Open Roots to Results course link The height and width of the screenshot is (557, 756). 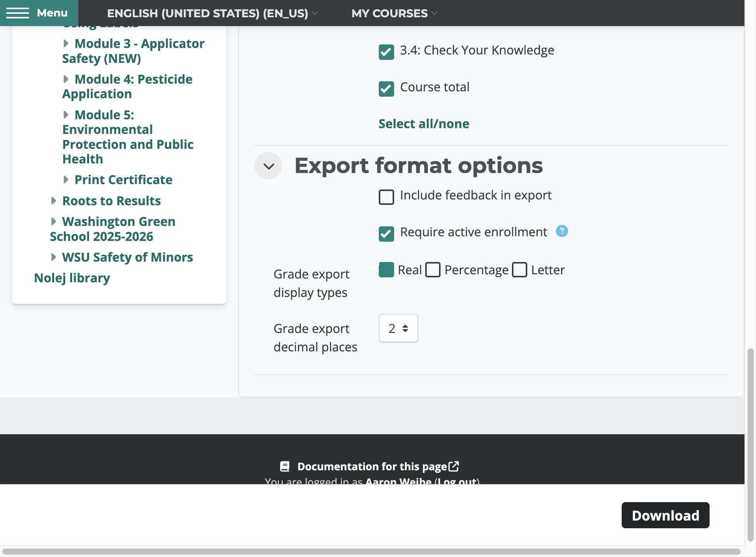111,201
